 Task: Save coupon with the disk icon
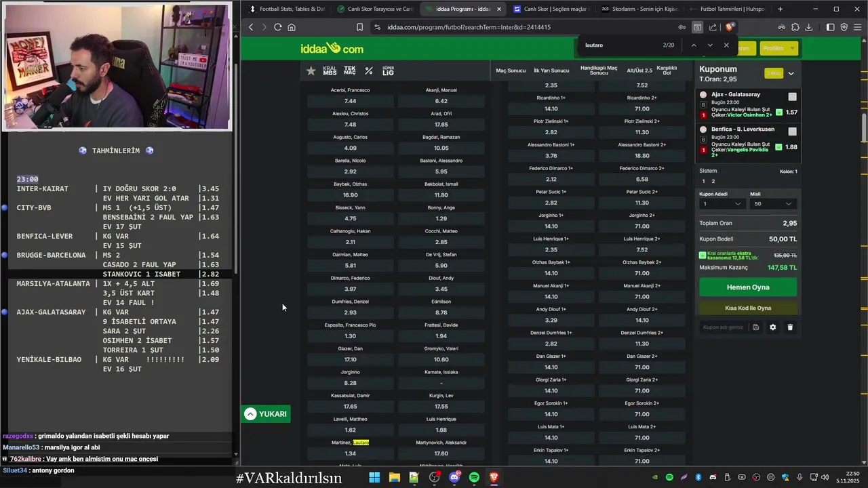click(755, 327)
